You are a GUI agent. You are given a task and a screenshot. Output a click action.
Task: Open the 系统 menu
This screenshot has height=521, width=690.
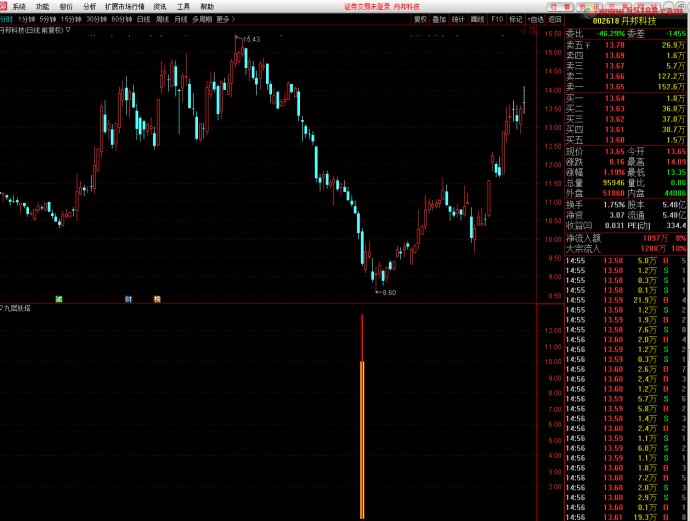tap(19, 7)
